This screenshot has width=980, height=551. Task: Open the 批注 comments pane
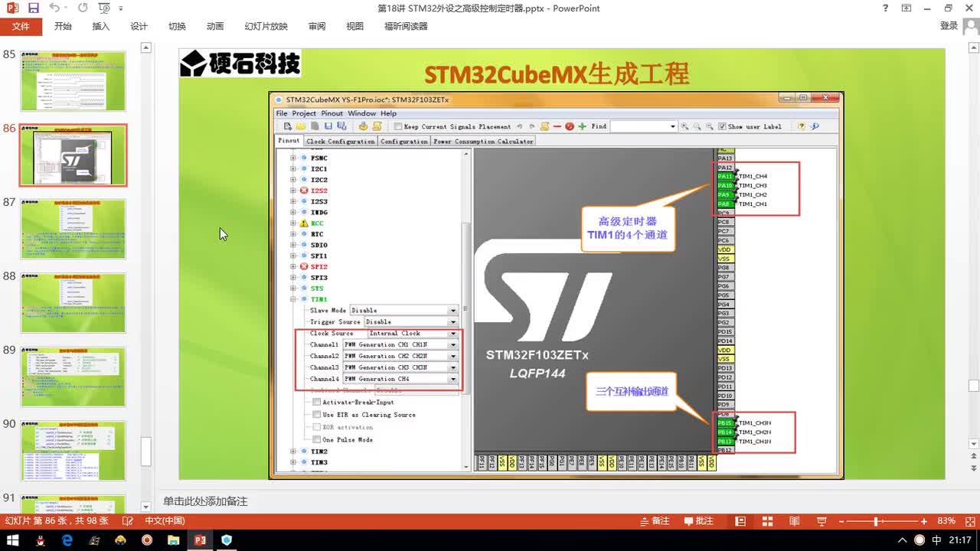click(698, 521)
